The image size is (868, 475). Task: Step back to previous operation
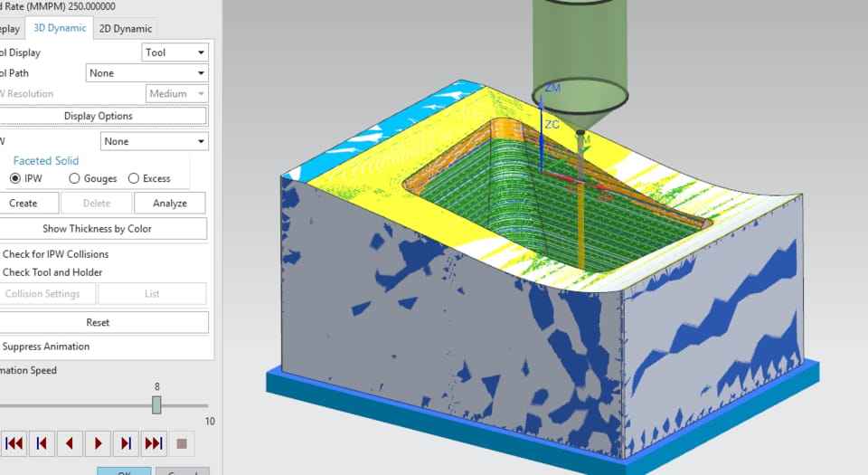tap(42, 443)
